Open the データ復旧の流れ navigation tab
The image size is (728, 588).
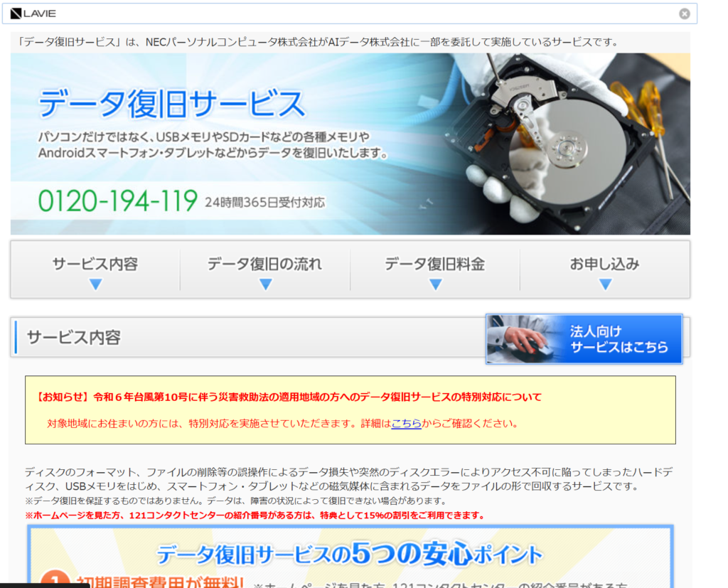point(264,264)
